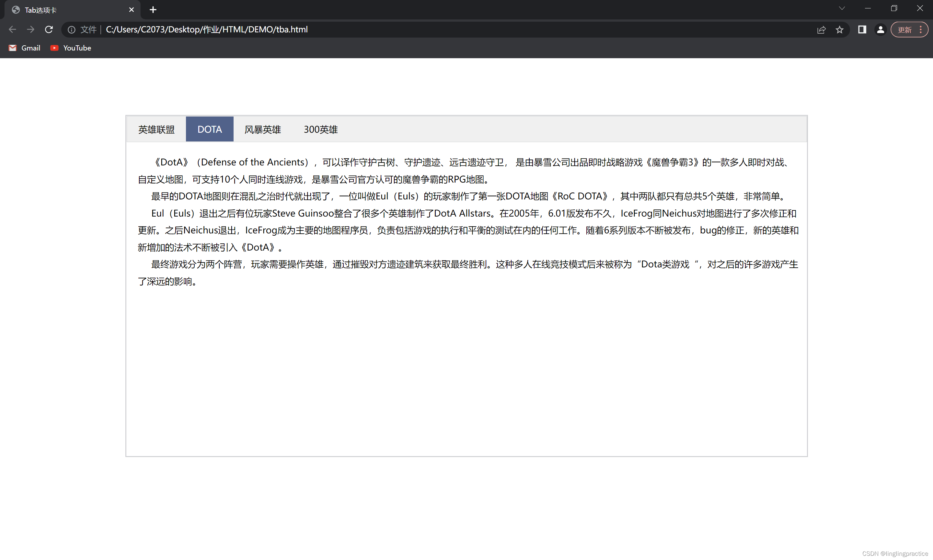The height and width of the screenshot is (560, 933).
Task: Open the user profile menu
Action: pos(880,29)
